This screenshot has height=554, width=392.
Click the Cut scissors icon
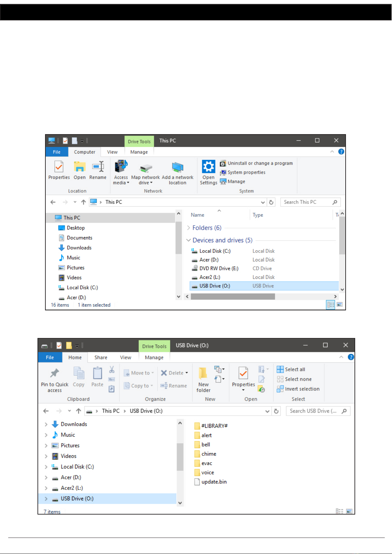pyautogui.click(x=112, y=370)
